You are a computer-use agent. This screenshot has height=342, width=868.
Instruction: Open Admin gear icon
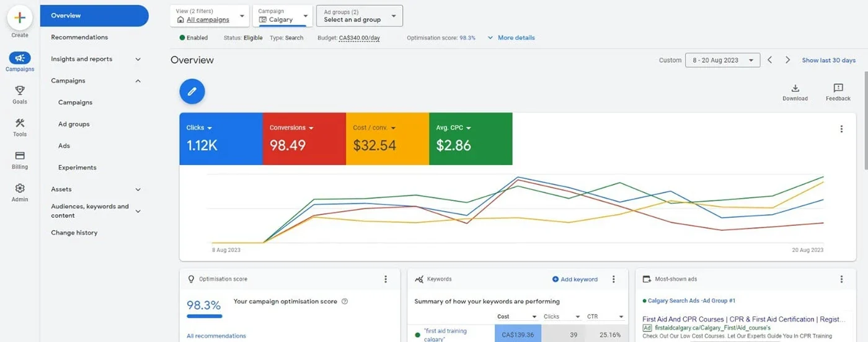pyautogui.click(x=20, y=188)
